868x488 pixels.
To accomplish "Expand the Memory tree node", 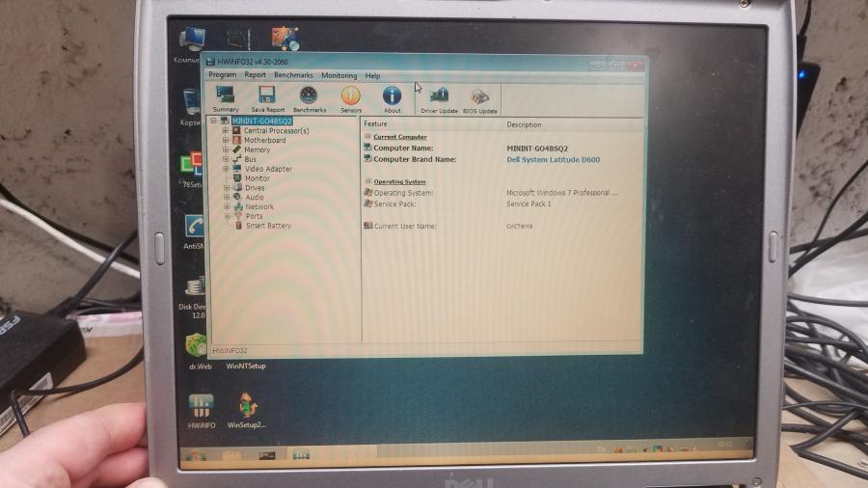I will (x=226, y=149).
